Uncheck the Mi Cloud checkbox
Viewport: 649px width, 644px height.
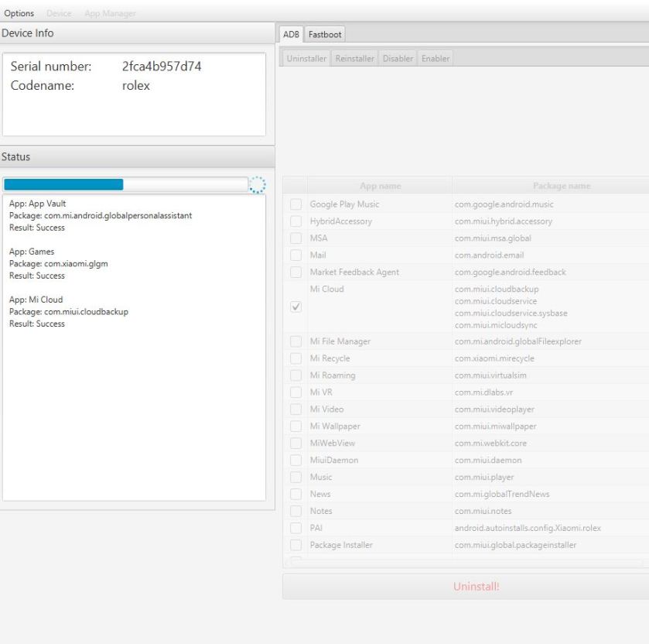pos(295,307)
